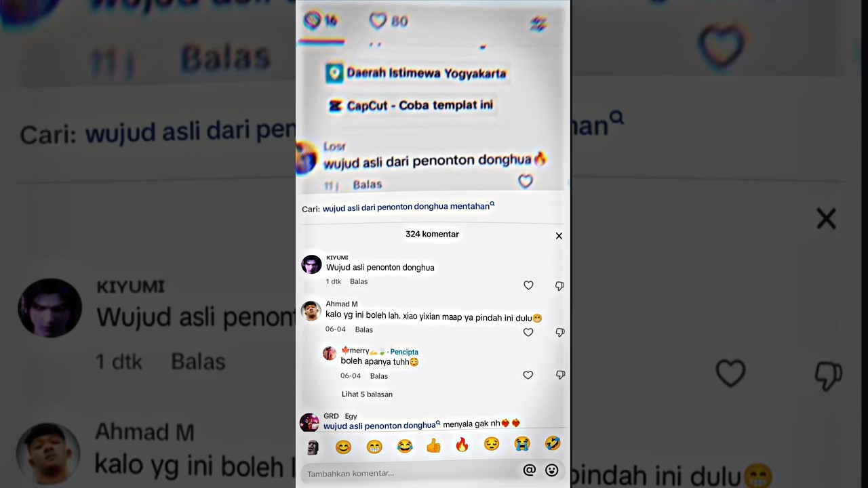Tap the fire emoji quick reaction

(x=462, y=445)
